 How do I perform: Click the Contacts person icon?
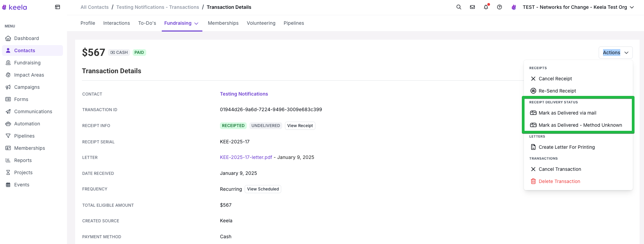pos(8,50)
